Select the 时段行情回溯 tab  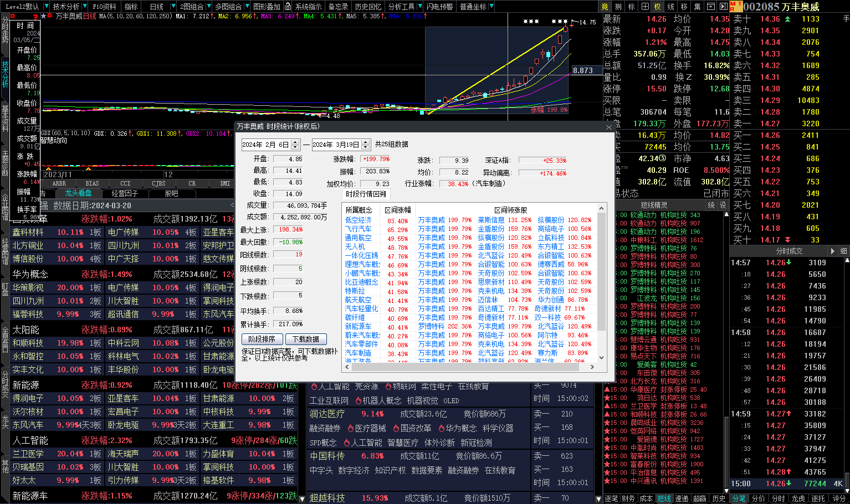366,194
